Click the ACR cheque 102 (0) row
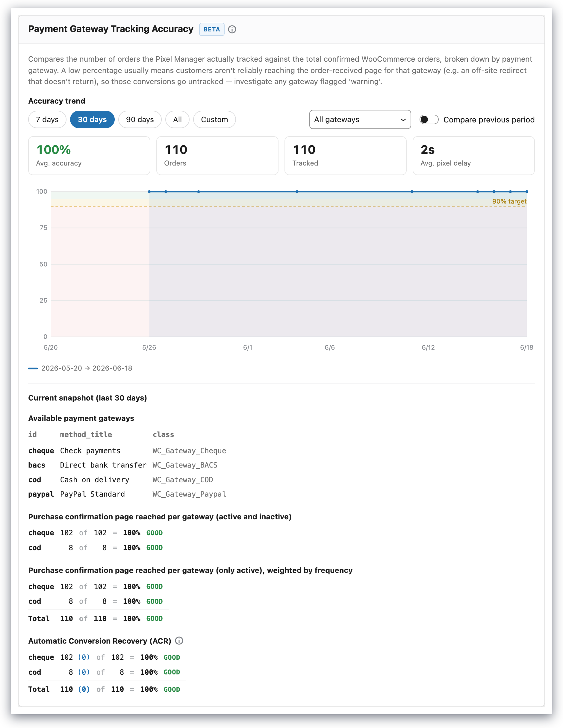This screenshot has height=728, width=563. click(x=104, y=657)
